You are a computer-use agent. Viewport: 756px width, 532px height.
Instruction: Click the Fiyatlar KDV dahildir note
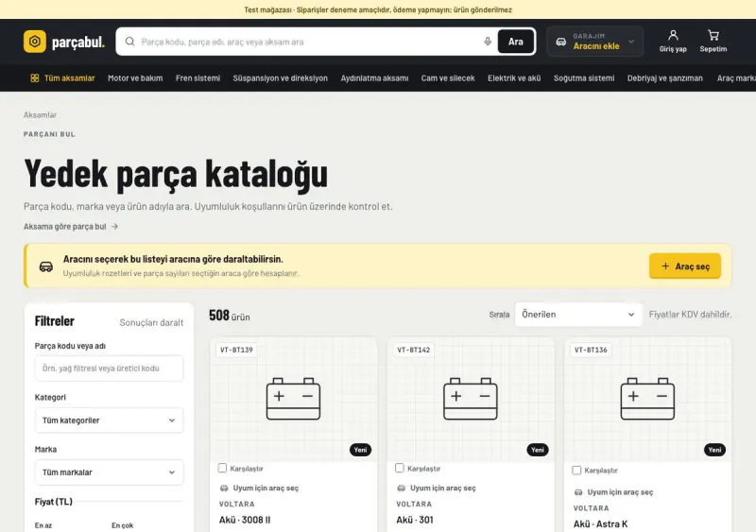pos(690,315)
